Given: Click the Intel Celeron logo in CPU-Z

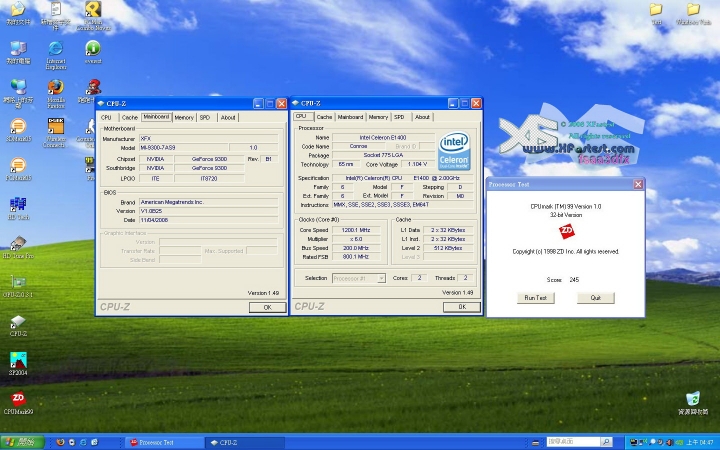Looking at the screenshot, I should 454,151.
